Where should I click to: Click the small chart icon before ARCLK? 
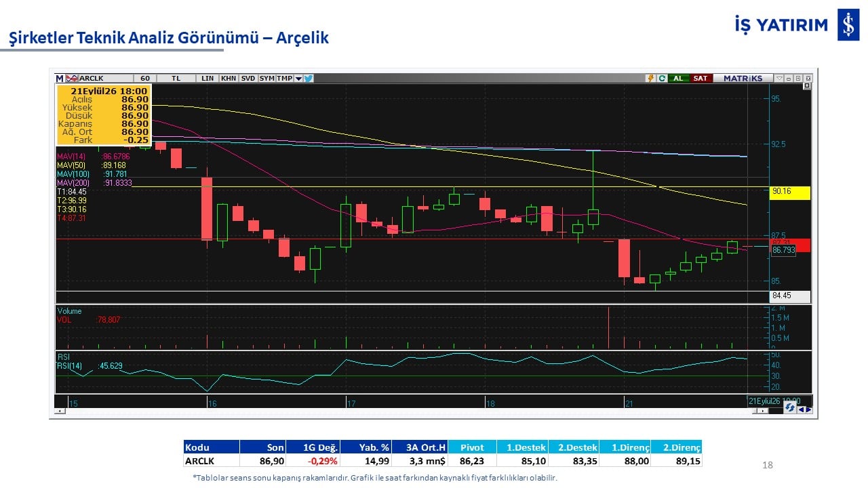pos(71,79)
